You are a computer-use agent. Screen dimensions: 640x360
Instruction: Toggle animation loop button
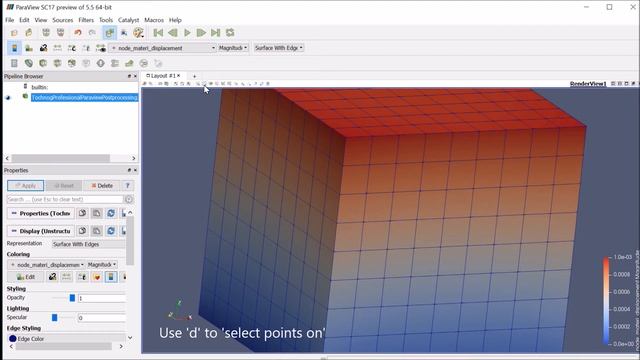pyautogui.click(x=230, y=33)
